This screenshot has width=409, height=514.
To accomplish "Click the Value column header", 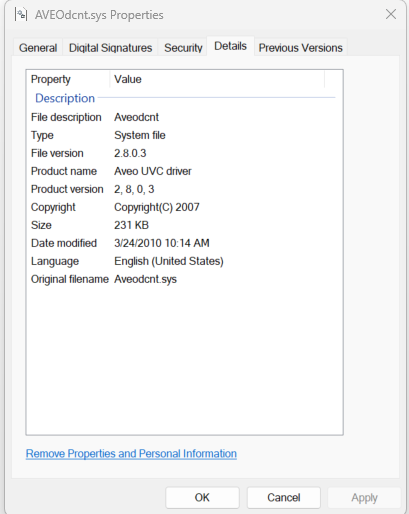I will (x=217, y=79).
